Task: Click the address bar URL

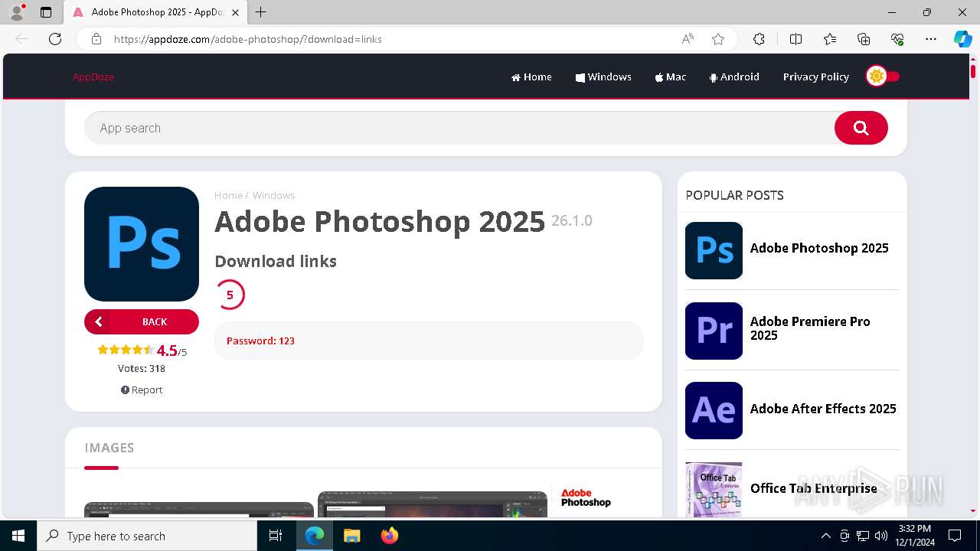Action: point(248,39)
